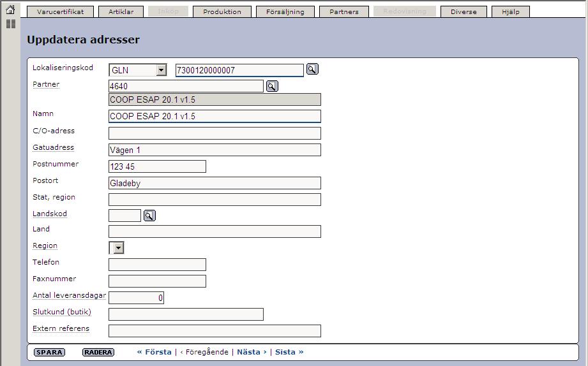This screenshot has width=588, height=366.
Task: Open the Artiklar menu
Action: pos(121,11)
